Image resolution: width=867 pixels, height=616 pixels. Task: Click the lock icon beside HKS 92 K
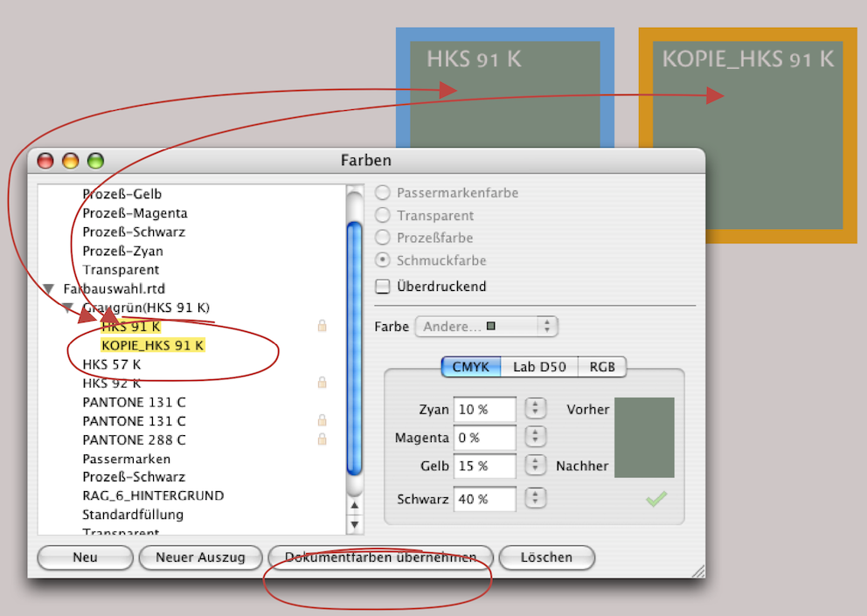(x=323, y=383)
